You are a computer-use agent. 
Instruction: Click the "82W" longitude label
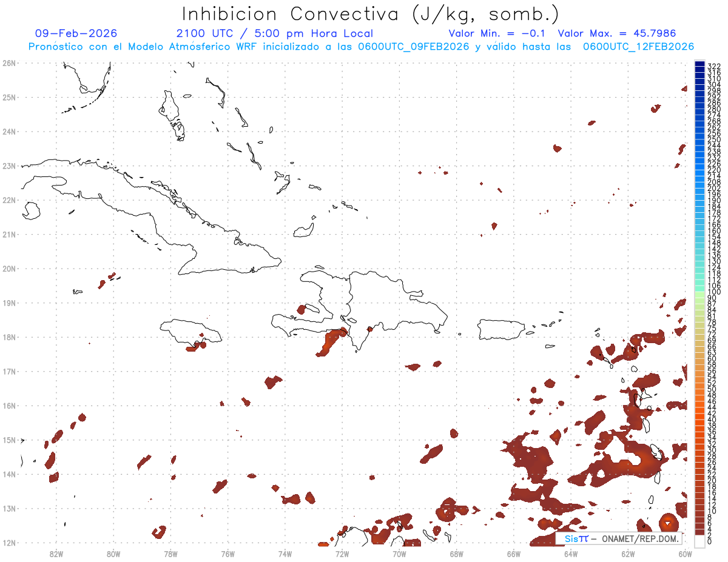[x=56, y=553]
